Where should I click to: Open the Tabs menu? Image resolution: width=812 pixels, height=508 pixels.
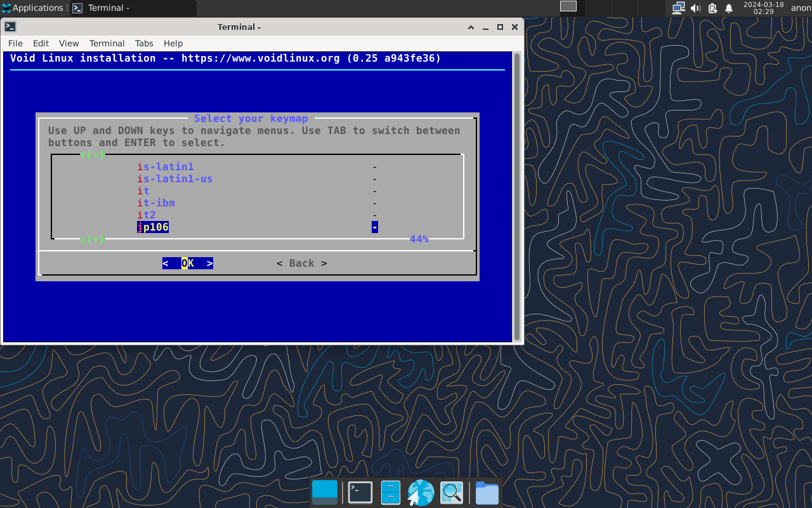(144, 43)
